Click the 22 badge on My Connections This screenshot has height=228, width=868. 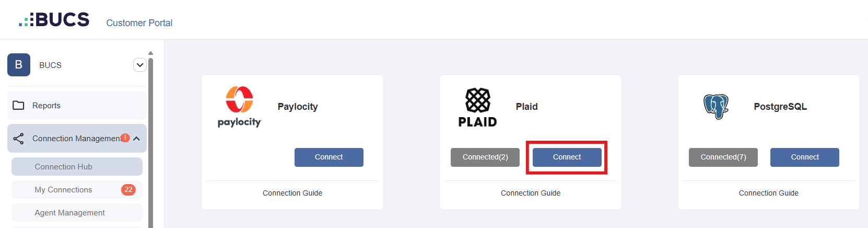point(128,190)
